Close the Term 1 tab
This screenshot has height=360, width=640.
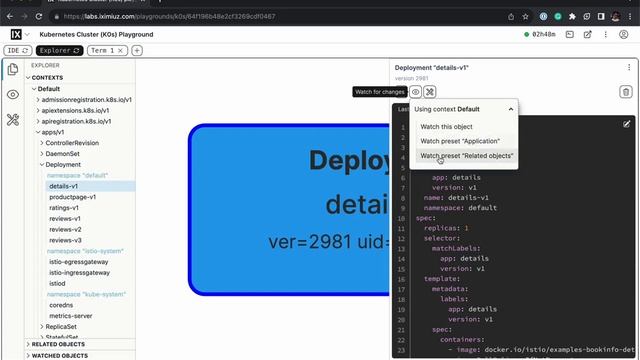click(x=120, y=51)
